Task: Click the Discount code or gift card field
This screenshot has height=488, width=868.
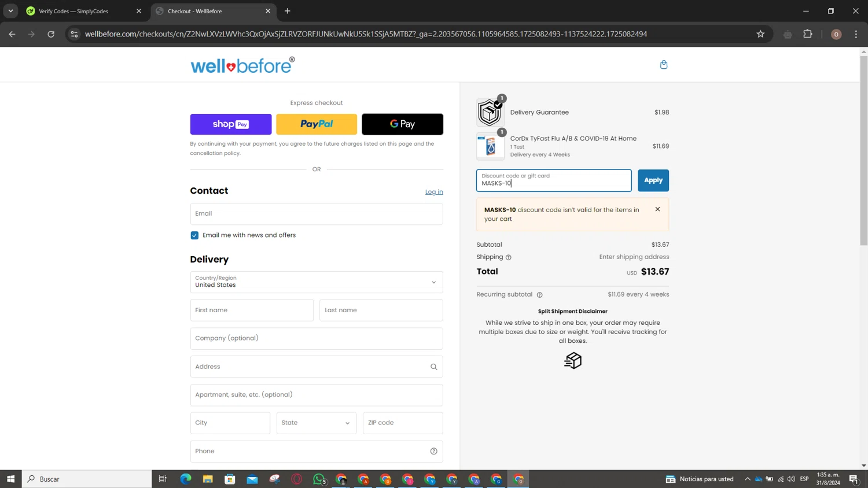Action: [554, 180]
